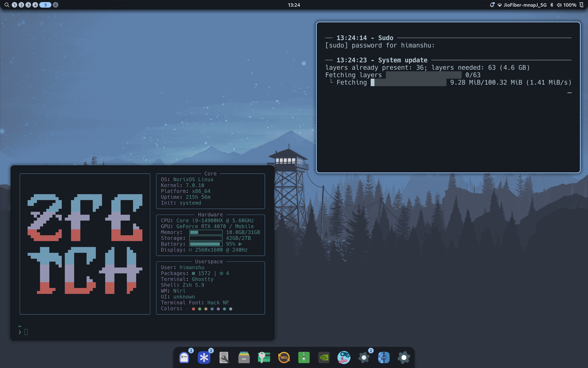Open the disk utility wrench icon
The image size is (588, 368).
[x=224, y=357]
